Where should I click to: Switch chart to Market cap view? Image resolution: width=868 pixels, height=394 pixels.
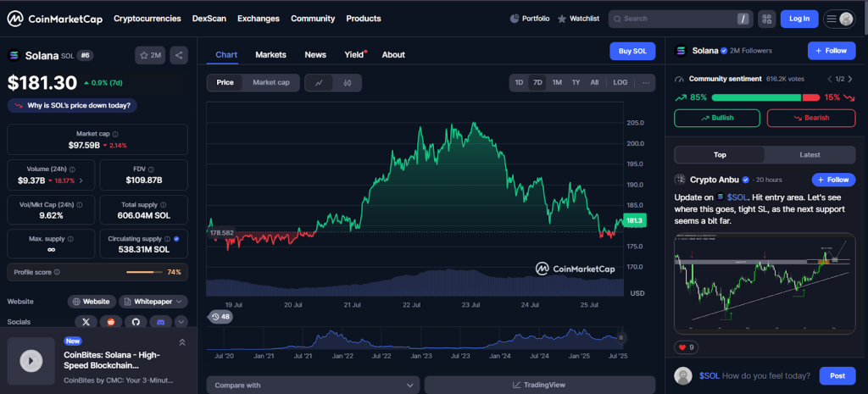[x=271, y=82]
